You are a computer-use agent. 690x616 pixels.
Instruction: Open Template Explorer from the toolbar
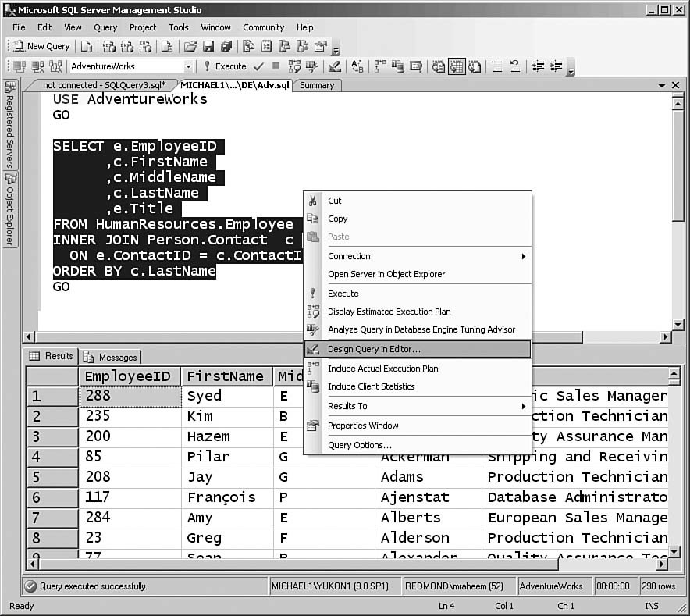coord(303,46)
